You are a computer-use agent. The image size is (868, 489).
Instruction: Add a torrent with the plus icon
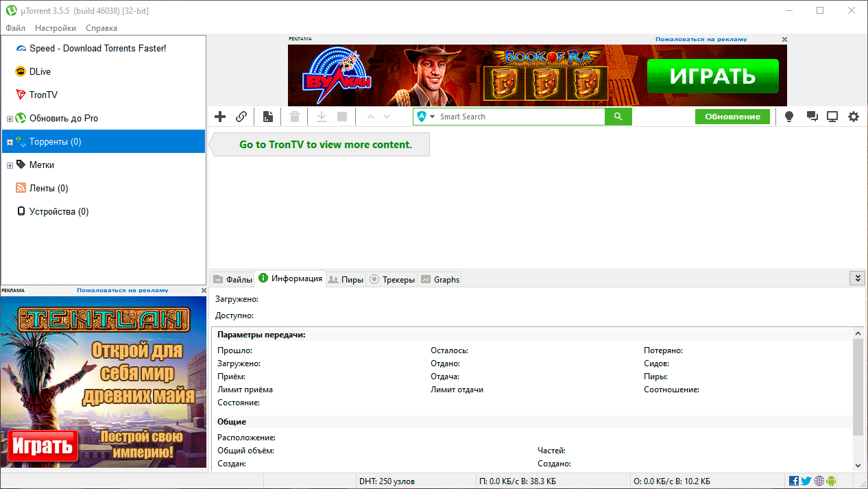(220, 117)
